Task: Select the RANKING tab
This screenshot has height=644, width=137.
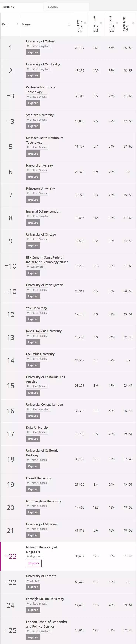Action: click(x=9, y=7)
